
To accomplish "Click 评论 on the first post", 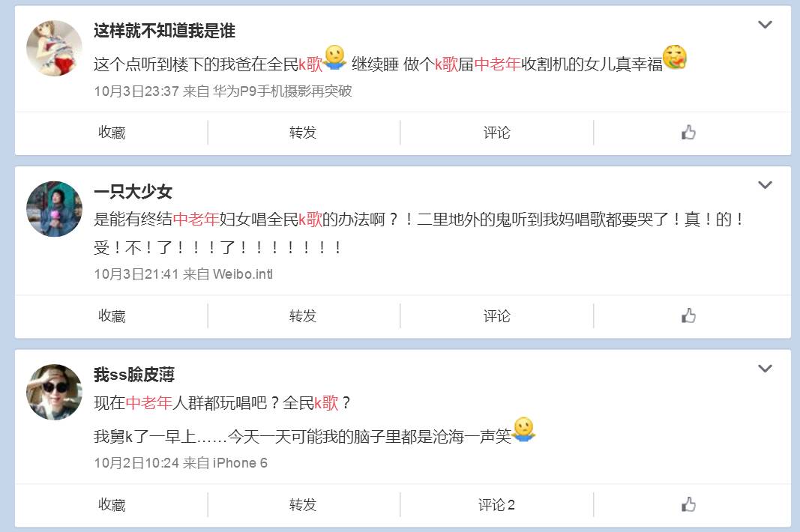I will (x=497, y=133).
